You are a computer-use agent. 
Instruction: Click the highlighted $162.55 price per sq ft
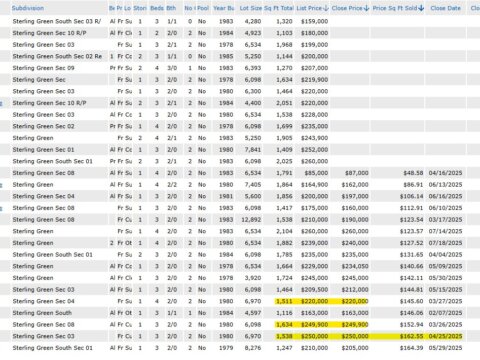(411, 336)
